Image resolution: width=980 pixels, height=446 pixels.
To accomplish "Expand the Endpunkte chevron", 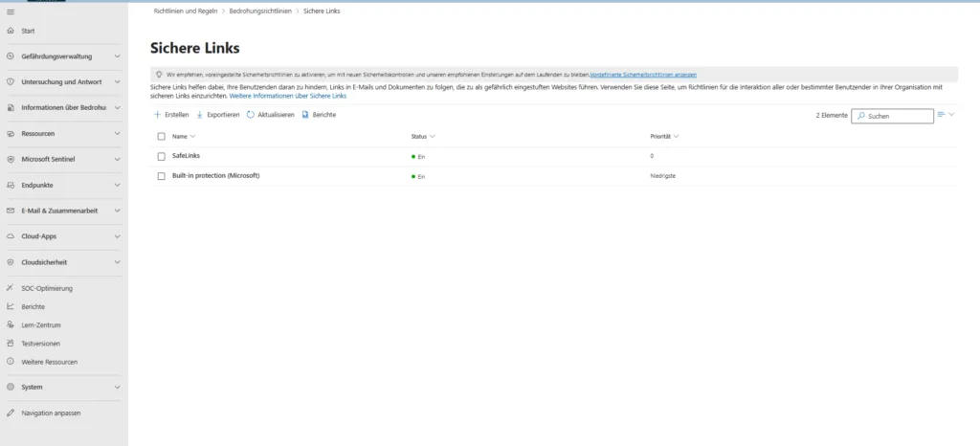I will [118, 185].
